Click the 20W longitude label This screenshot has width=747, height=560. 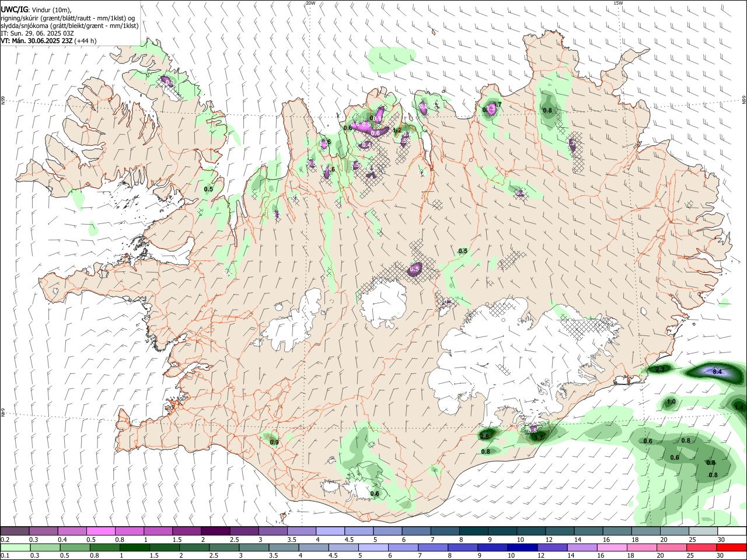coord(310,3)
